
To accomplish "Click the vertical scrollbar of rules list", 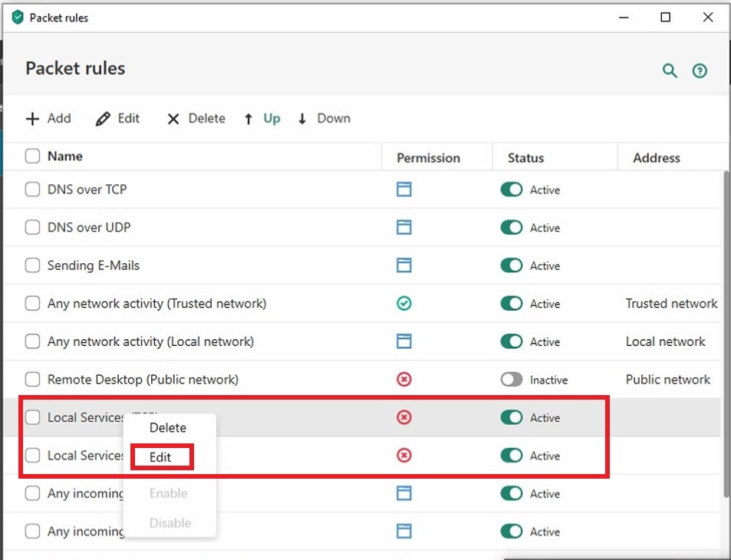I will click(x=726, y=330).
